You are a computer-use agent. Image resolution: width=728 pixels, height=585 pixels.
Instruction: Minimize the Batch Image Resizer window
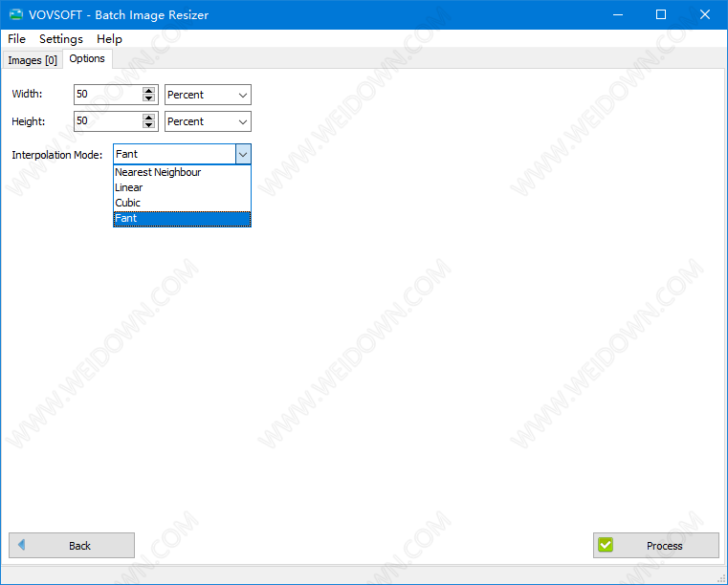pyautogui.click(x=617, y=15)
